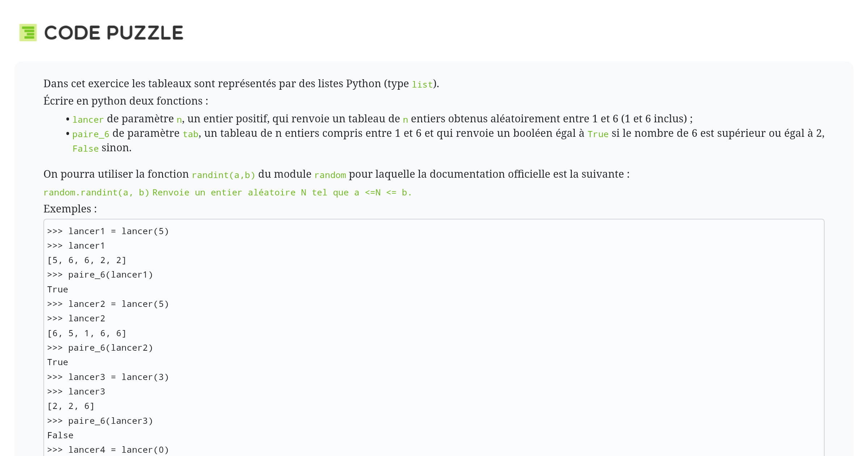The width and height of the screenshot is (868, 456).
Task: Click the green inline 'True' keyword
Action: (598, 134)
